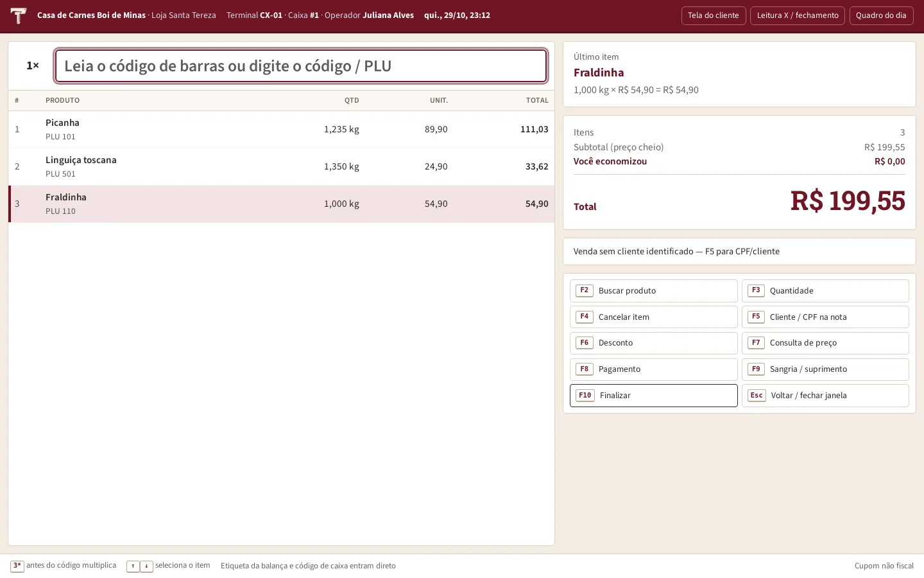Image resolution: width=924 pixels, height=578 pixels.
Task: Click Fraldinha unit price 54,90 in table
Action: point(436,204)
